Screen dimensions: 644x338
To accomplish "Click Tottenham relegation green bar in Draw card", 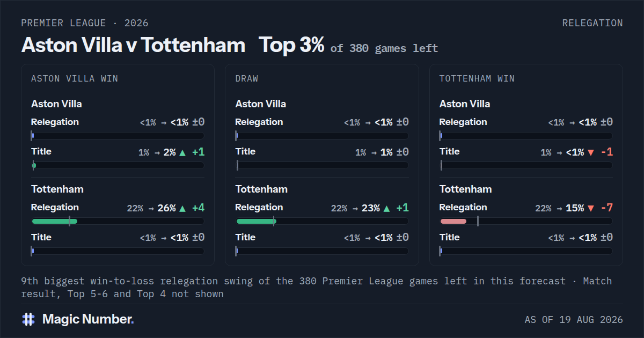I will coord(256,221).
